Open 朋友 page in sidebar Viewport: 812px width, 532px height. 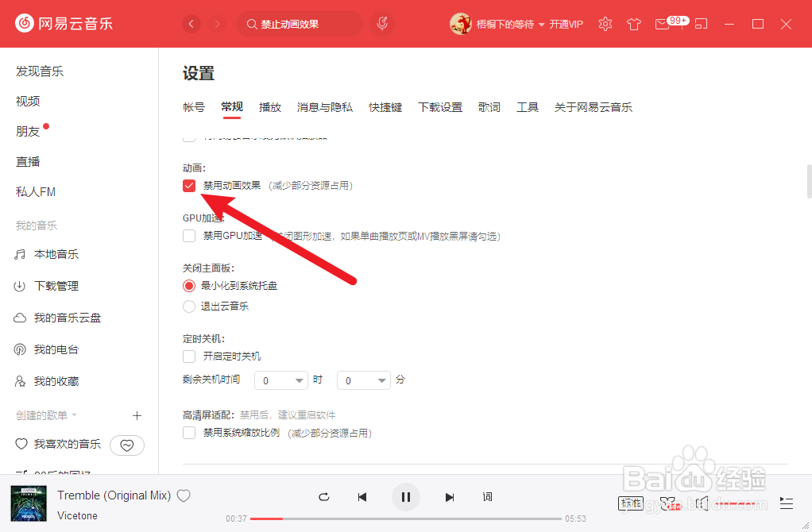(28, 132)
